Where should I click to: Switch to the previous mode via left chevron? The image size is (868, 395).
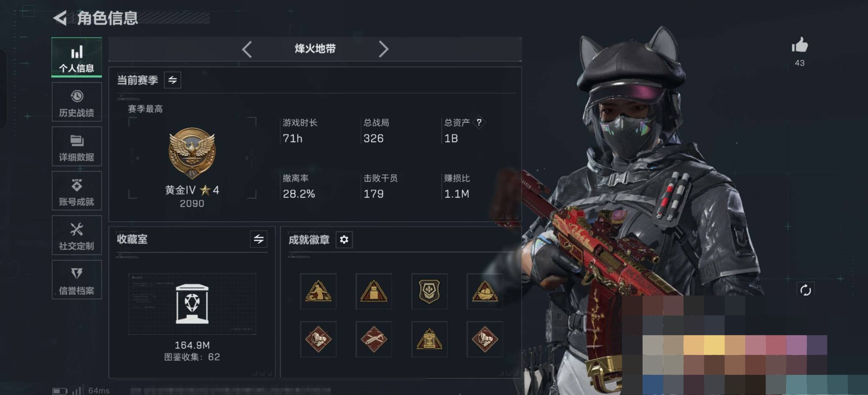[x=247, y=49]
